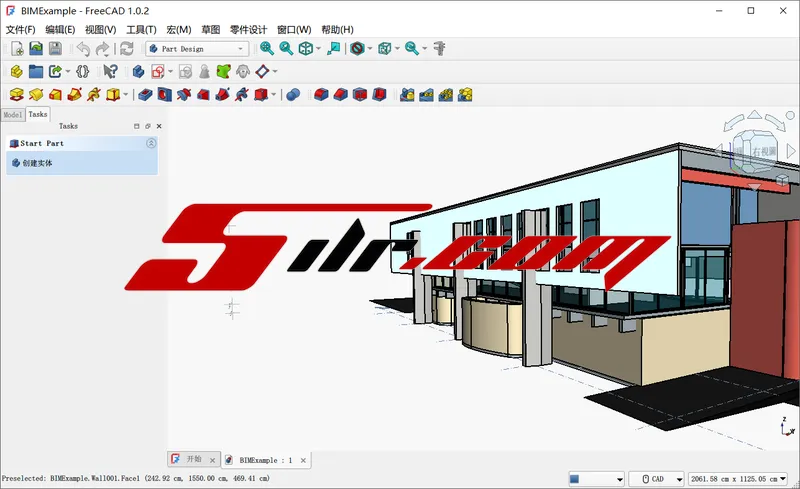Select the Chamfer tool
The height and width of the screenshot is (489, 800).
click(x=340, y=94)
